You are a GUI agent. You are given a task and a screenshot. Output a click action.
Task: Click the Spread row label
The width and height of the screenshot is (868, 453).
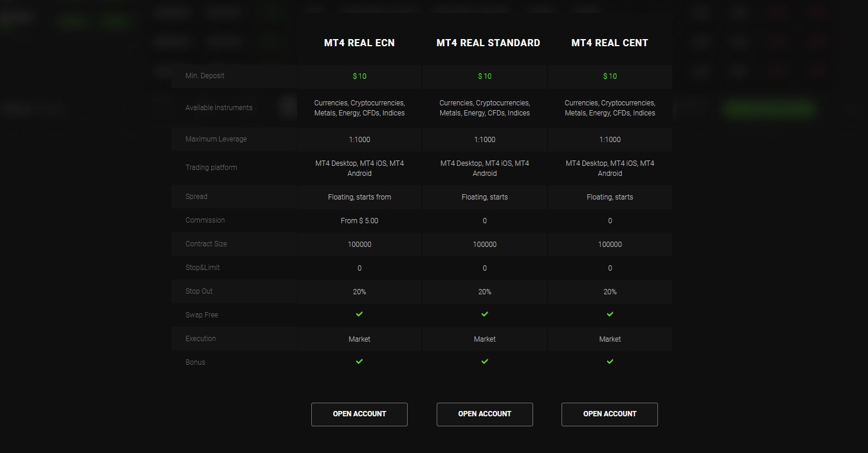click(x=196, y=197)
